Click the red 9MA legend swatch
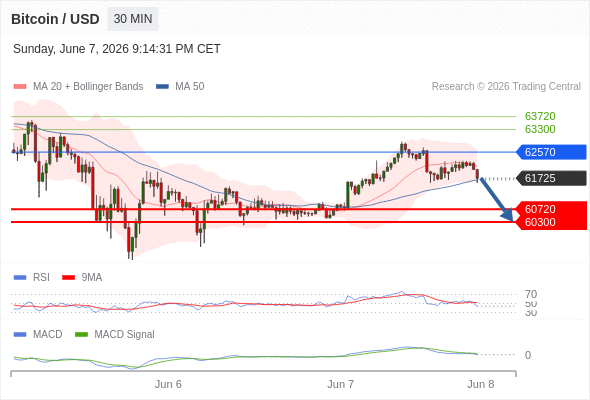Image resolution: width=590 pixels, height=400 pixels. click(x=68, y=278)
